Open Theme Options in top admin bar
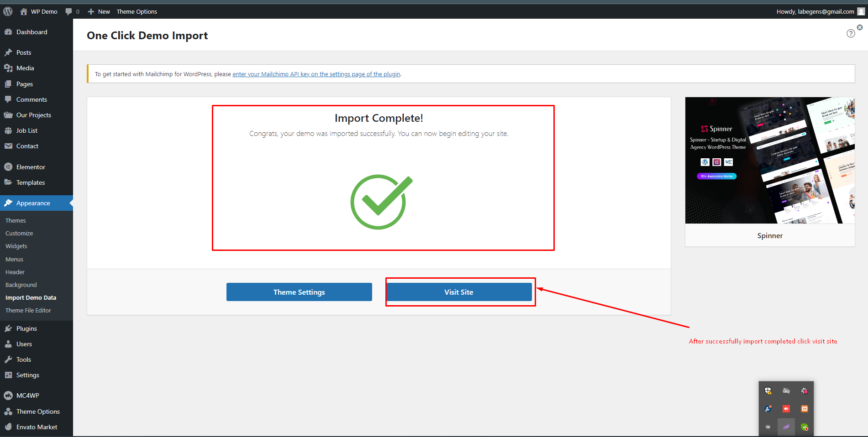Viewport: 868px width, 437px height. click(137, 11)
